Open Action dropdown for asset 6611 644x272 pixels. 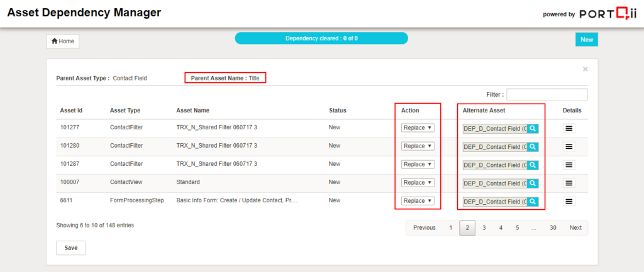[x=418, y=201]
